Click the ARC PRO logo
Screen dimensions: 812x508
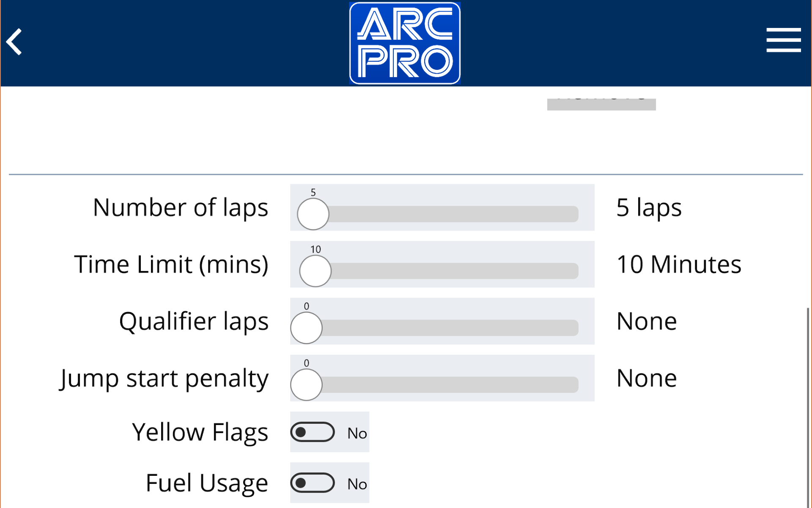tap(404, 42)
